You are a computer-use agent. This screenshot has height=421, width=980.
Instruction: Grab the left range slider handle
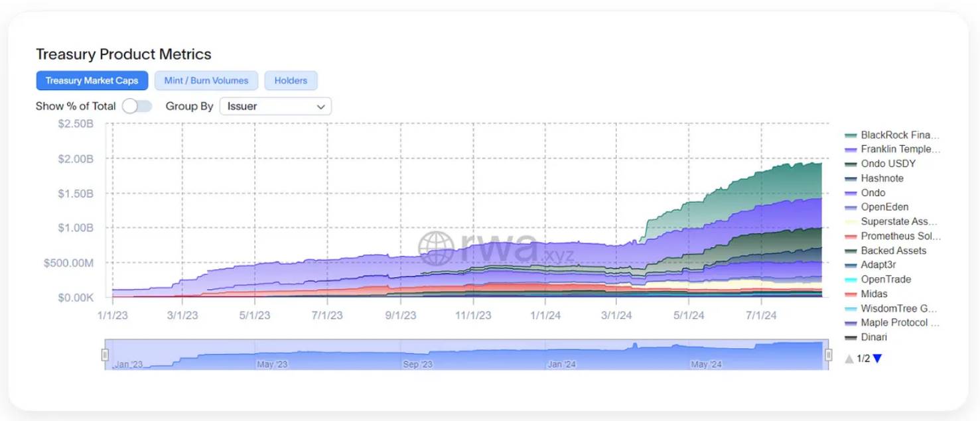(105, 355)
